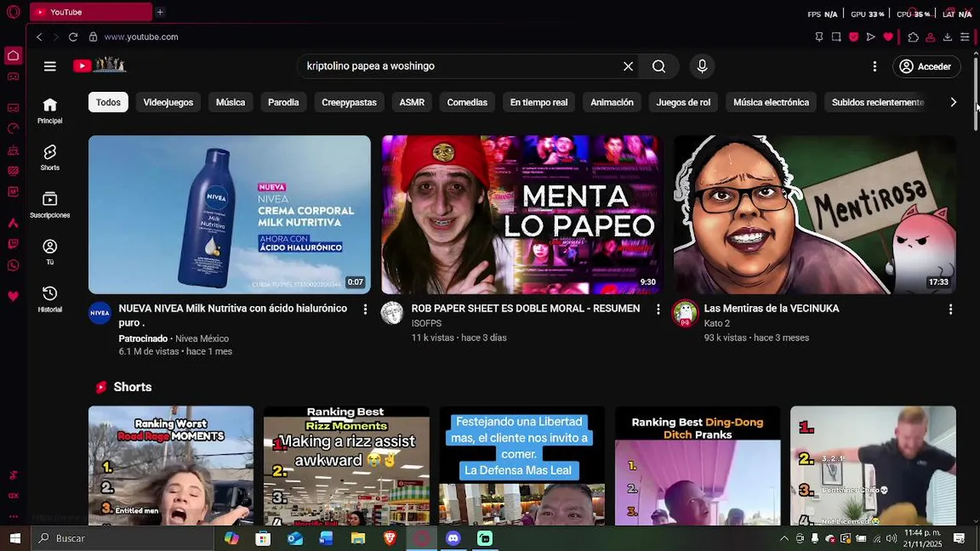This screenshot has height=551, width=980.
Task: Open Shorts from the YouTube sidebar
Action: (50, 158)
